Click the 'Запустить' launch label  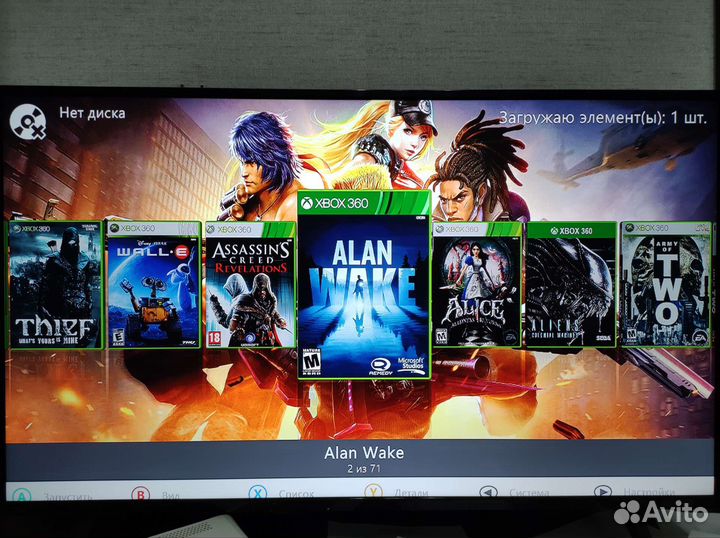coord(68,496)
